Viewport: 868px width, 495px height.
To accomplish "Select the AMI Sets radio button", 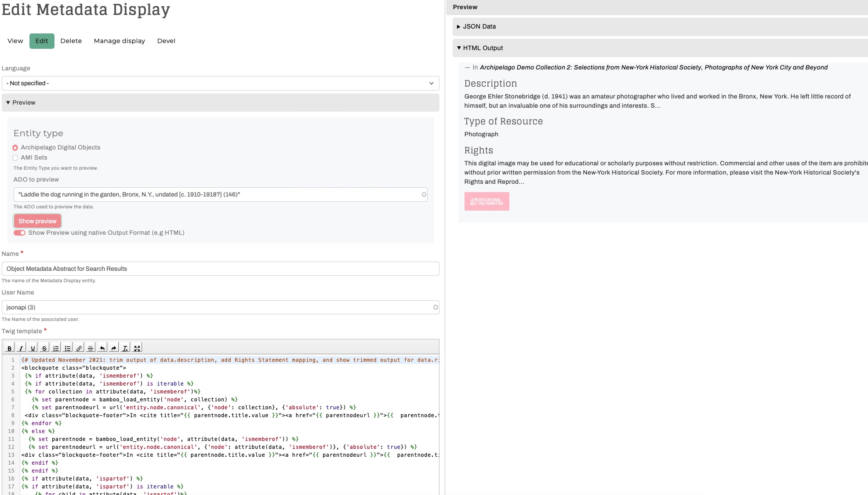I will 15,158.
